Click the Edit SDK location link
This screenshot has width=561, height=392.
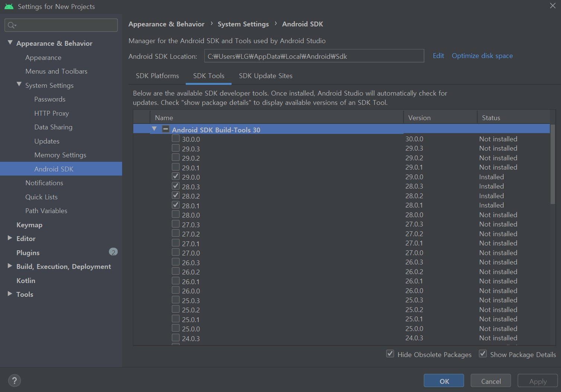pyautogui.click(x=438, y=56)
